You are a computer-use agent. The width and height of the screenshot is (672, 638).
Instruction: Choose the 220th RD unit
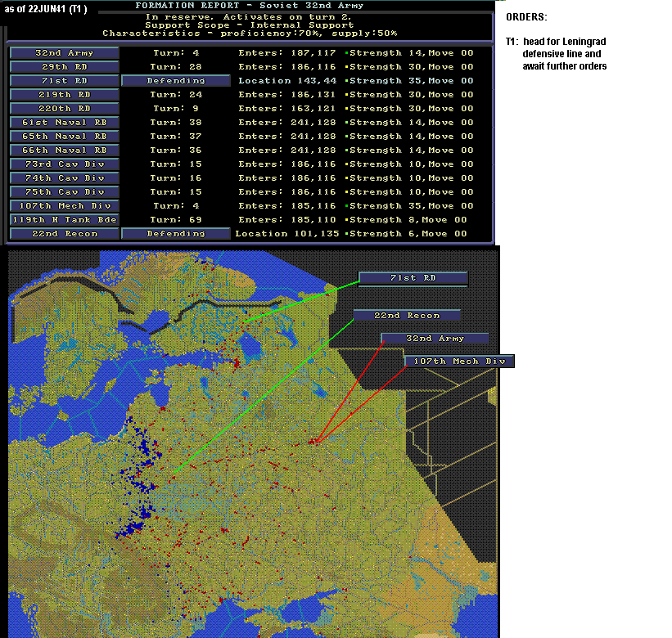pos(65,109)
